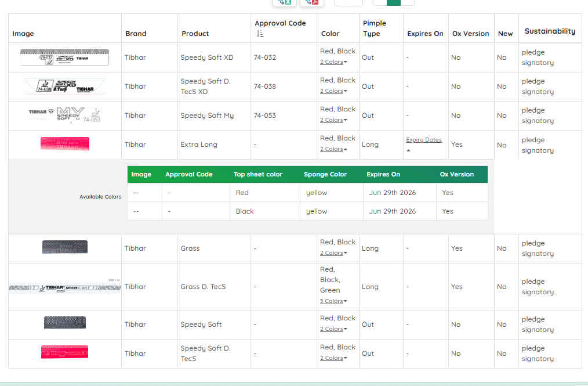Click the Grass D. TecS product name
This screenshot has height=386, width=588.
(x=203, y=287)
